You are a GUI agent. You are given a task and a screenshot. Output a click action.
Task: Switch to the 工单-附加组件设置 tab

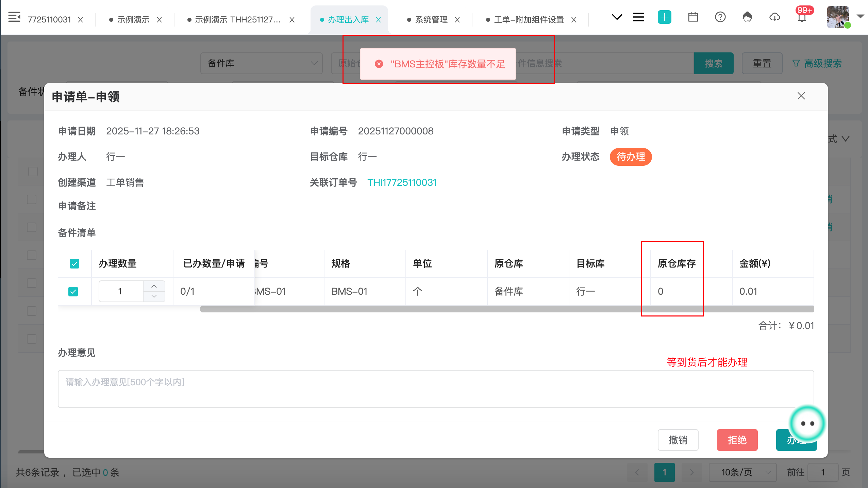[529, 20]
